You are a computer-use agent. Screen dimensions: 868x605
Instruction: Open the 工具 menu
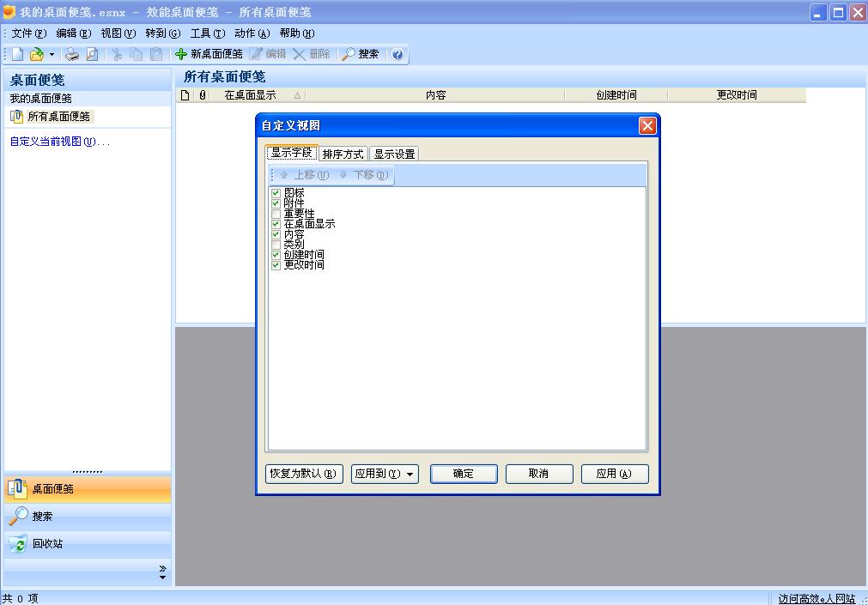[208, 33]
